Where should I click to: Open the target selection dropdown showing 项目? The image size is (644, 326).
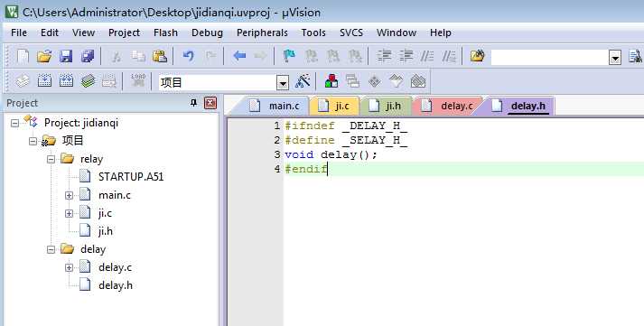click(x=283, y=83)
